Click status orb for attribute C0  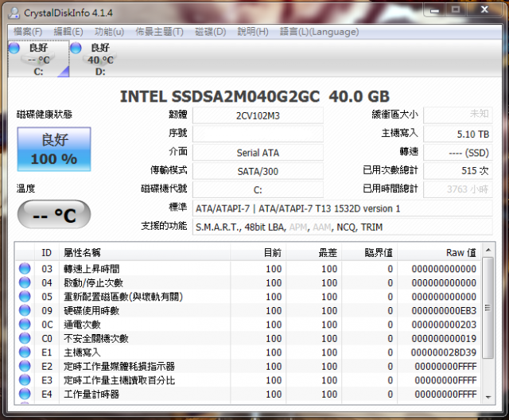(x=25, y=338)
